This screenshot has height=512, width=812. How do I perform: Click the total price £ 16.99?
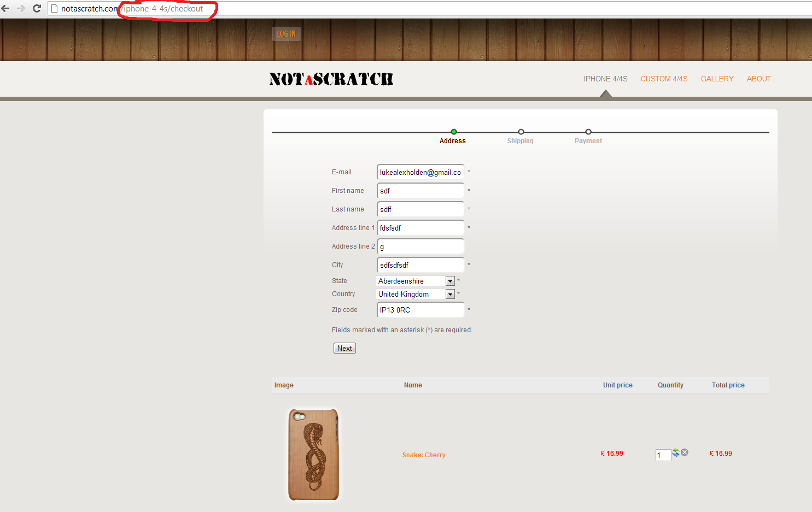(x=721, y=454)
